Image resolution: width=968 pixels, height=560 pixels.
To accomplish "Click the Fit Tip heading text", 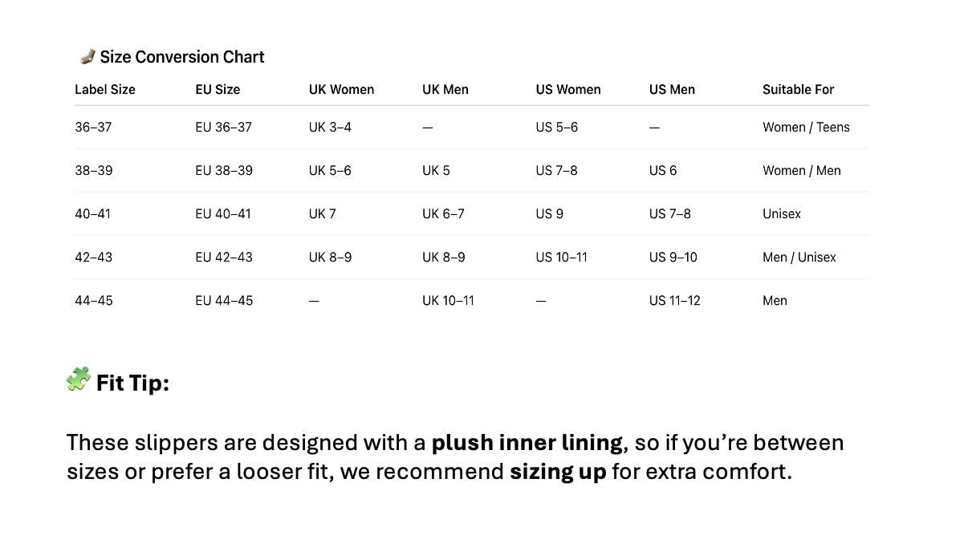I will (x=132, y=383).
